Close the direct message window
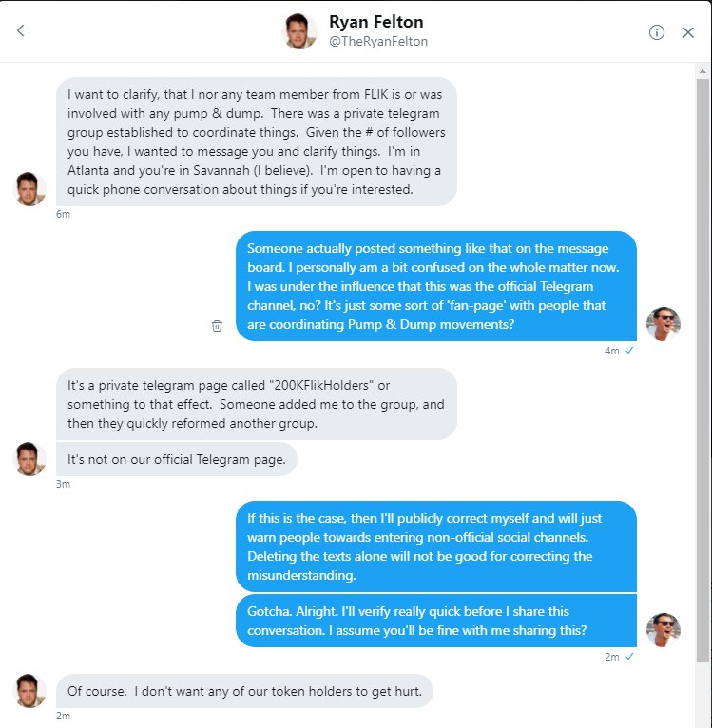This screenshot has height=728, width=712. pyautogui.click(x=688, y=32)
